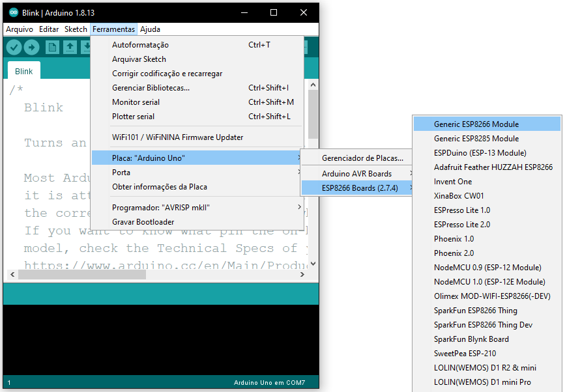Screen dimensions: 565x392
Task: Pick Adafruit Feather HUZZAH ESP8266
Action: pyautogui.click(x=487, y=167)
